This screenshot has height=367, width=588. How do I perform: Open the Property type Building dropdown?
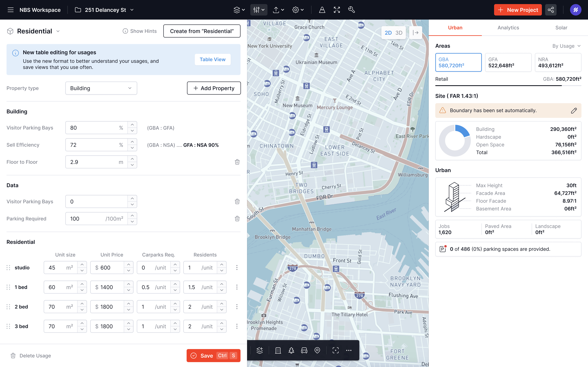pyautogui.click(x=101, y=88)
